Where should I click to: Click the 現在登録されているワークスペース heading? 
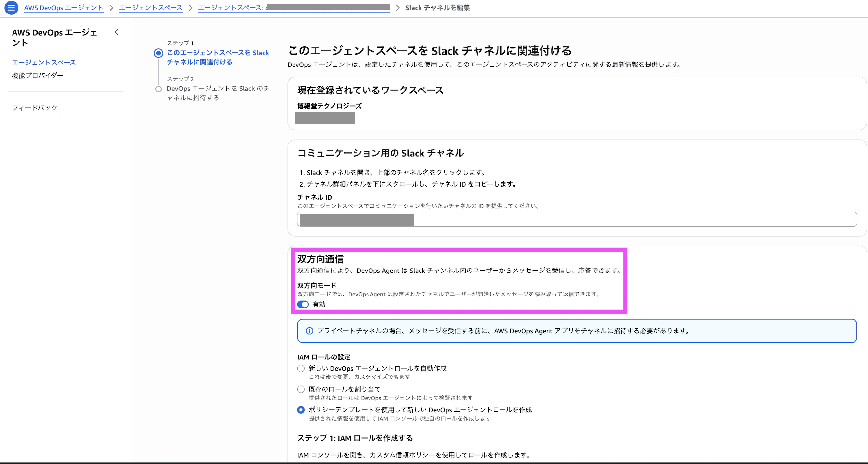pos(370,90)
